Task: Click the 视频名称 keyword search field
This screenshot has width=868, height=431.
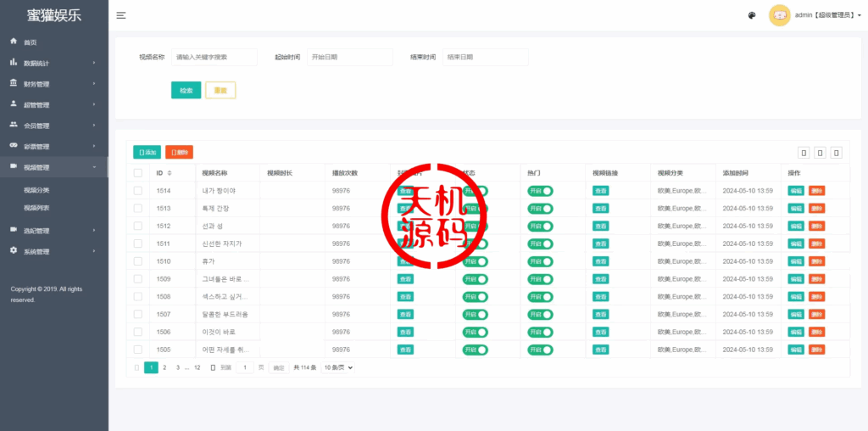Action: [214, 57]
